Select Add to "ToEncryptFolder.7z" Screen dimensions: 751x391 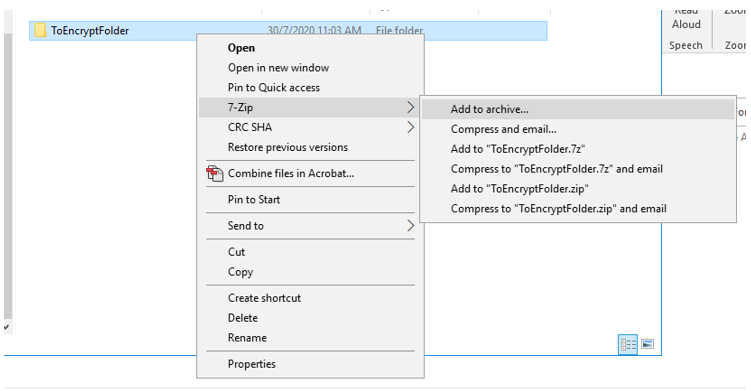pyautogui.click(x=578, y=149)
